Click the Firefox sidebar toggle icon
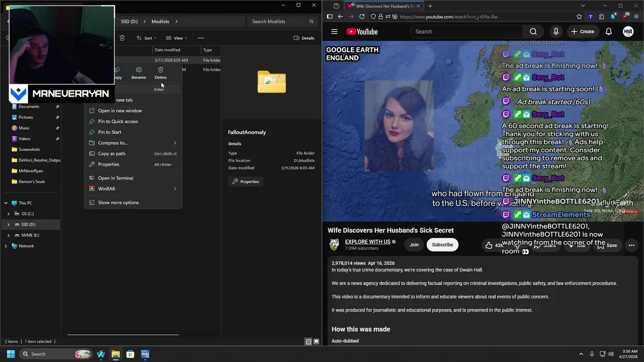 tap(330, 17)
